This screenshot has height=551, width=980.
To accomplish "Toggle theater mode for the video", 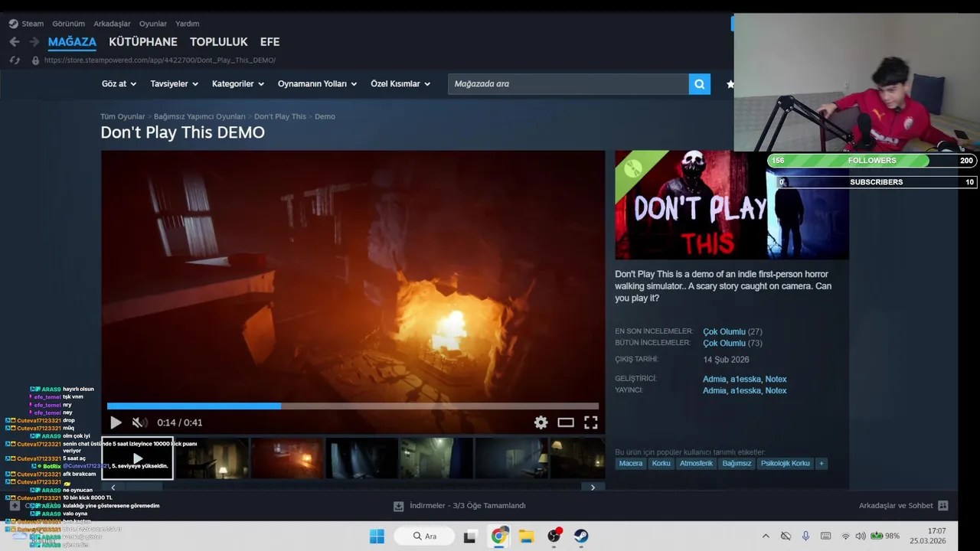I will tap(566, 422).
